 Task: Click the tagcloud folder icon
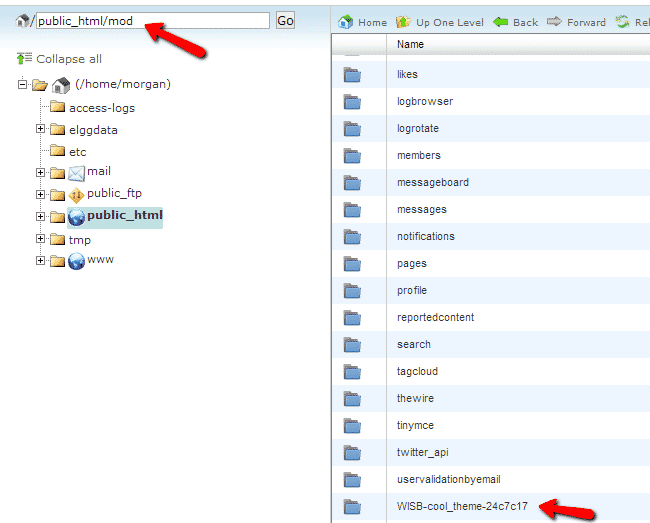tap(352, 372)
